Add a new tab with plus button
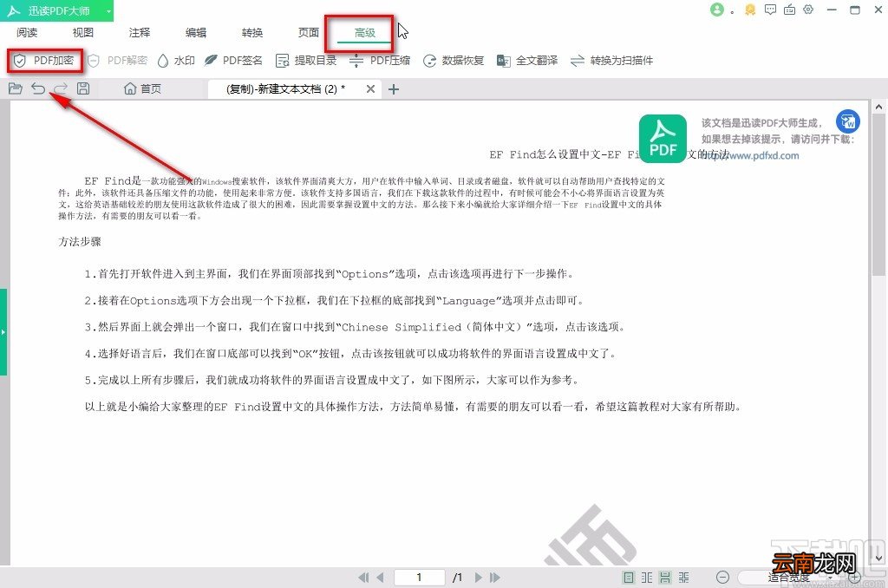This screenshot has width=888, height=588. [394, 89]
